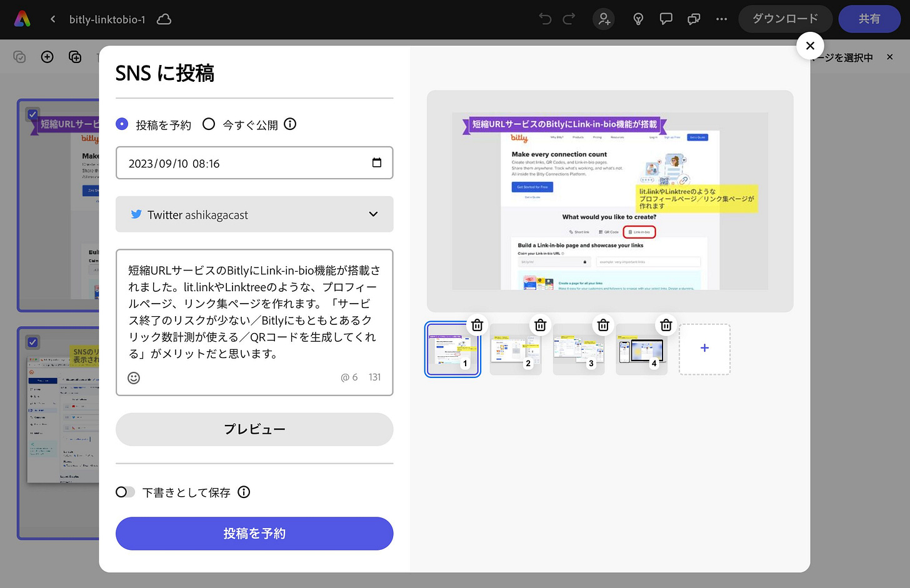The image size is (910, 588).
Task: Open info icon next to 今すぐ公開
Action: (x=290, y=124)
